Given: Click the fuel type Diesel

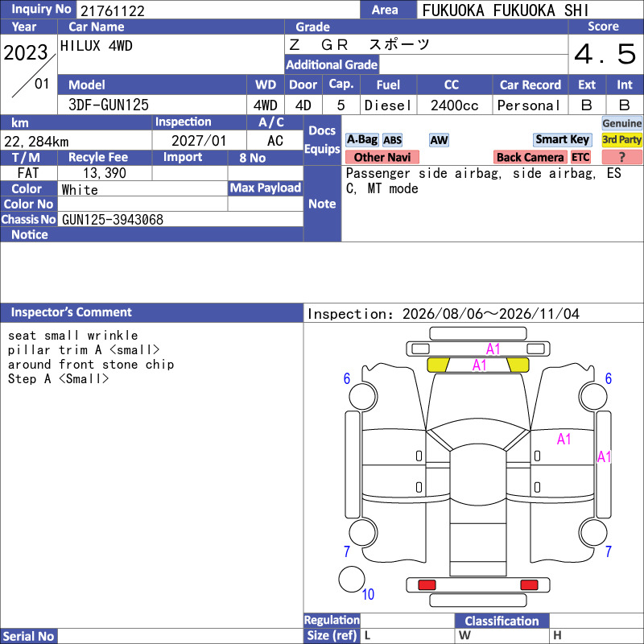Looking at the screenshot, I should click(x=388, y=105).
